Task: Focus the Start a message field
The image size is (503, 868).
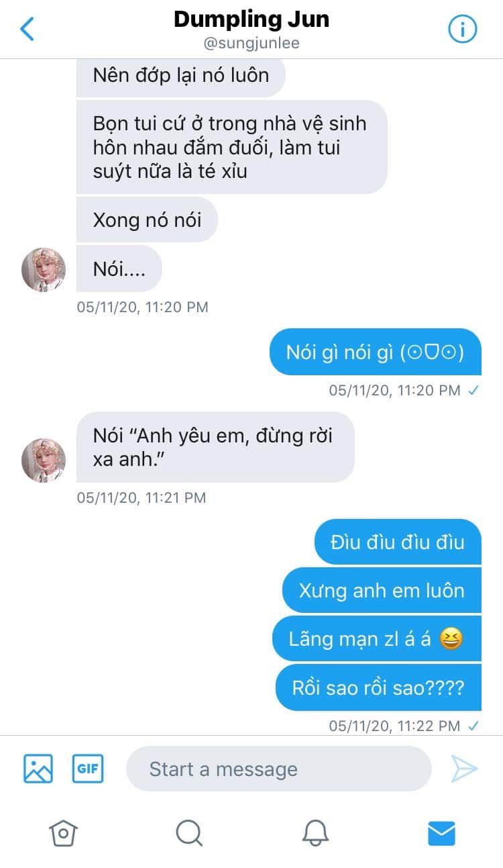Action: coord(278,769)
